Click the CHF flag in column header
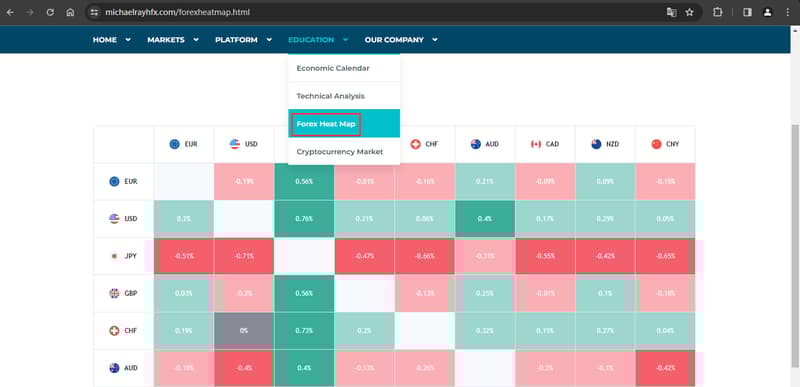This screenshot has width=800, height=387. pos(415,144)
